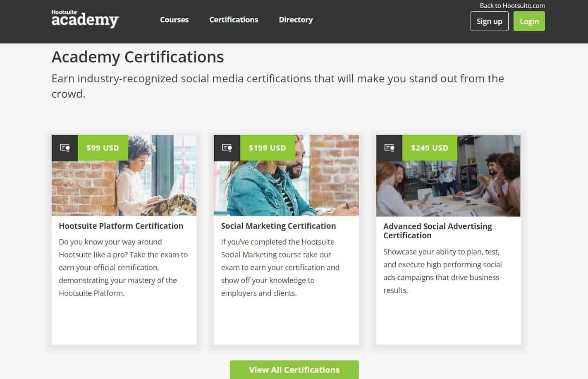588x379 pixels.
Task: Follow the Back to Hootsuite.com link
Action: tap(512, 6)
